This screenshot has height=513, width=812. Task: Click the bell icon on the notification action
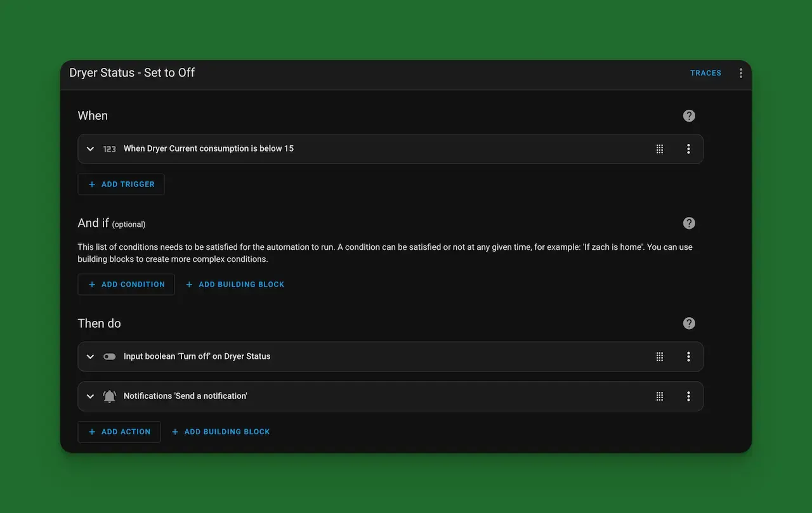[109, 396]
